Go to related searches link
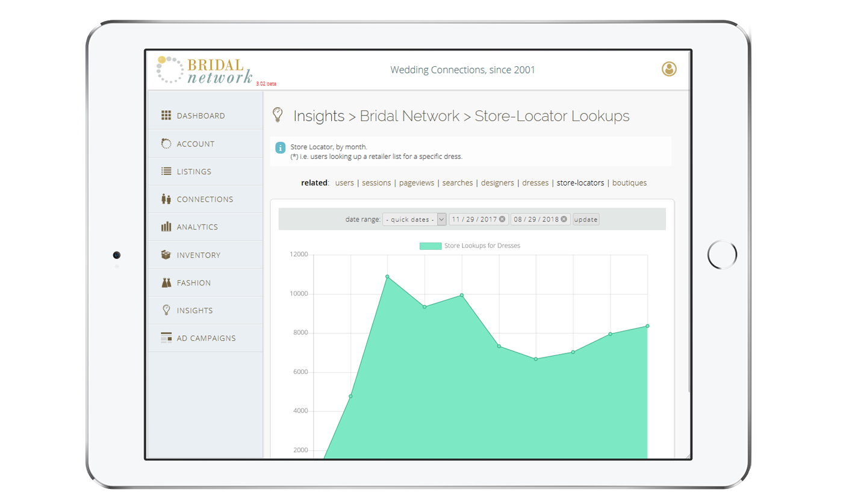The width and height of the screenshot is (843, 504). pyautogui.click(x=458, y=183)
